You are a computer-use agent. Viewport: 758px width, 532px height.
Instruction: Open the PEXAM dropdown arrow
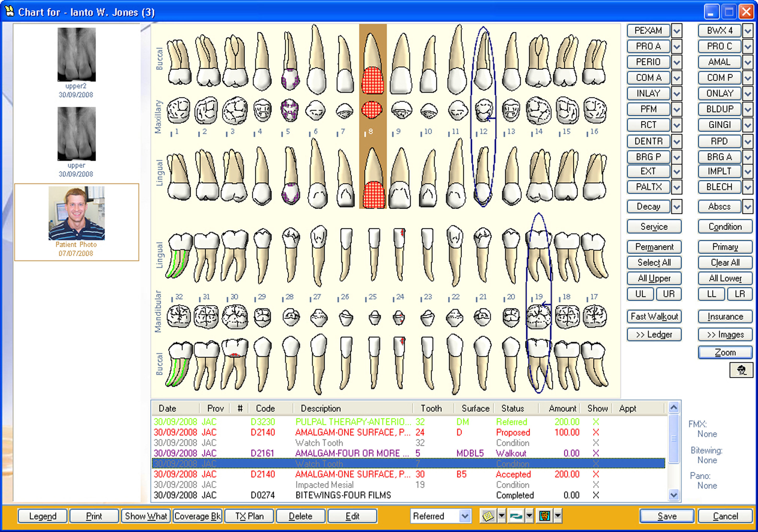pyautogui.click(x=676, y=31)
